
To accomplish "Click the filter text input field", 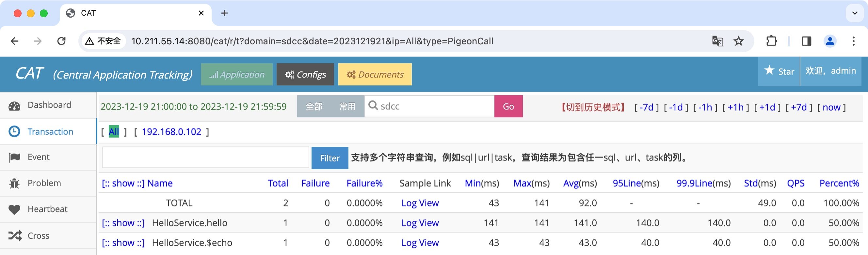I will click(x=205, y=157).
